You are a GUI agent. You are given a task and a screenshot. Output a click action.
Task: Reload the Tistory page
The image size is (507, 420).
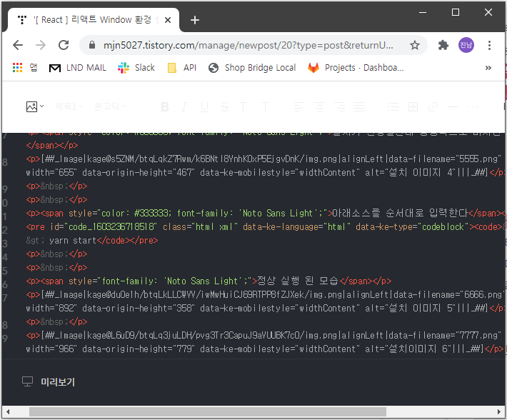click(64, 45)
